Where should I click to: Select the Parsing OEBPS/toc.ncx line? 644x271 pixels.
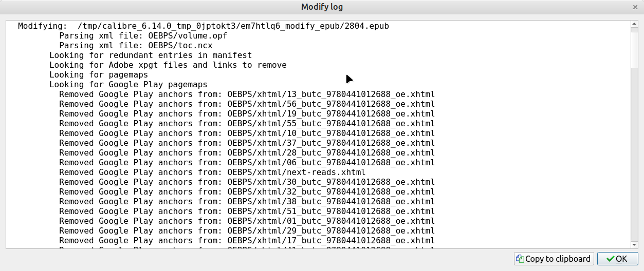(x=136, y=46)
